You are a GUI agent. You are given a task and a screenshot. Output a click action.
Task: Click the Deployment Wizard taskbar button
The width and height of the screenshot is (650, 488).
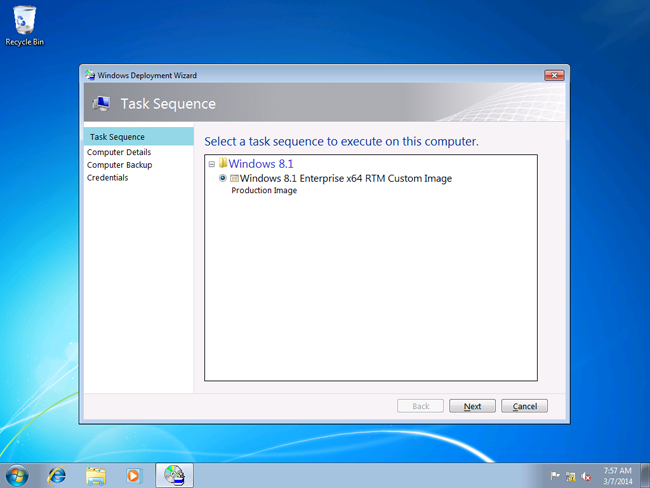pos(174,475)
